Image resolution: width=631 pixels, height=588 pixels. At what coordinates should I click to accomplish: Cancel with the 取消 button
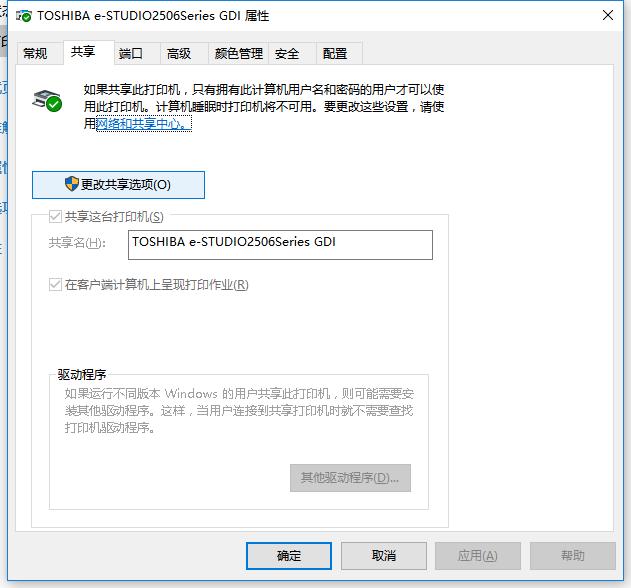tap(384, 556)
